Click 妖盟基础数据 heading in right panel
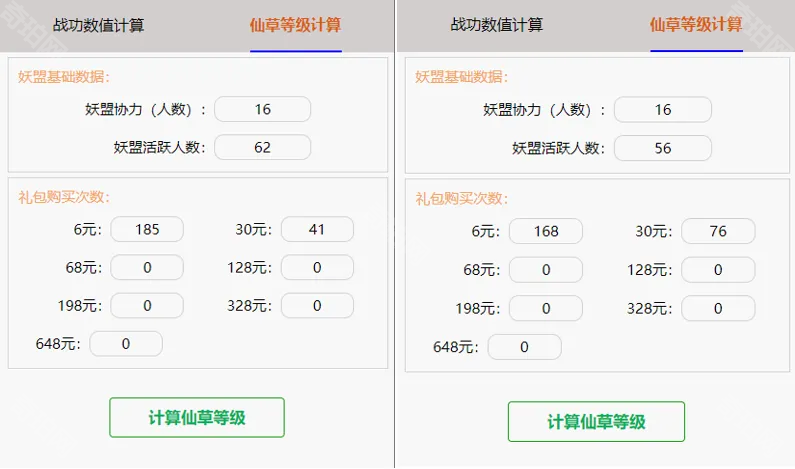 [x=461, y=77]
